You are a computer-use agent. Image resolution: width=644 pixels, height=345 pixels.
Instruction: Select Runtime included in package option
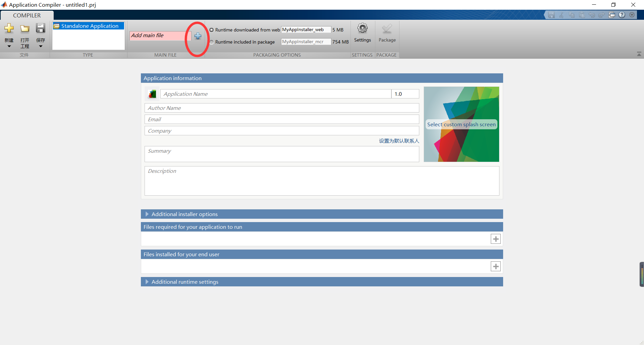pyautogui.click(x=212, y=42)
